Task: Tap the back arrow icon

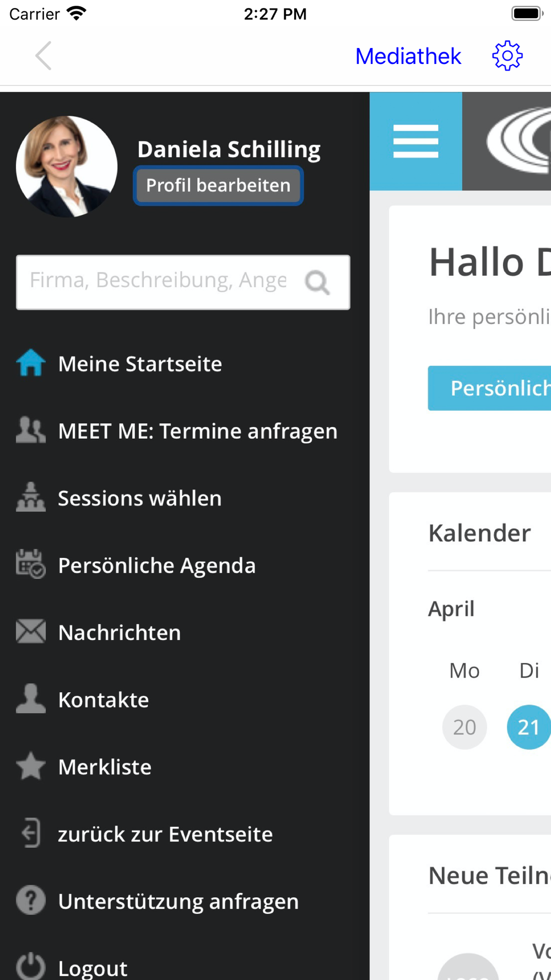Action: [44, 56]
